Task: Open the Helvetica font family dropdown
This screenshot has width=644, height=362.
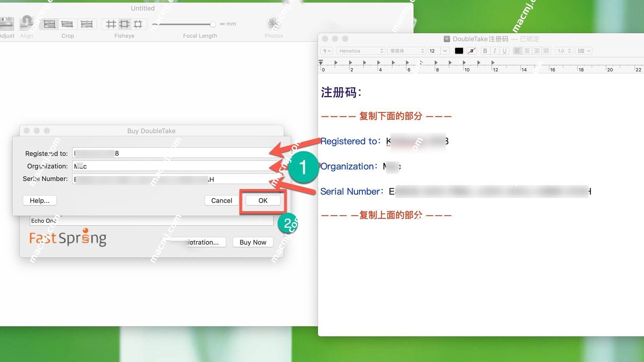Action: click(361, 51)
